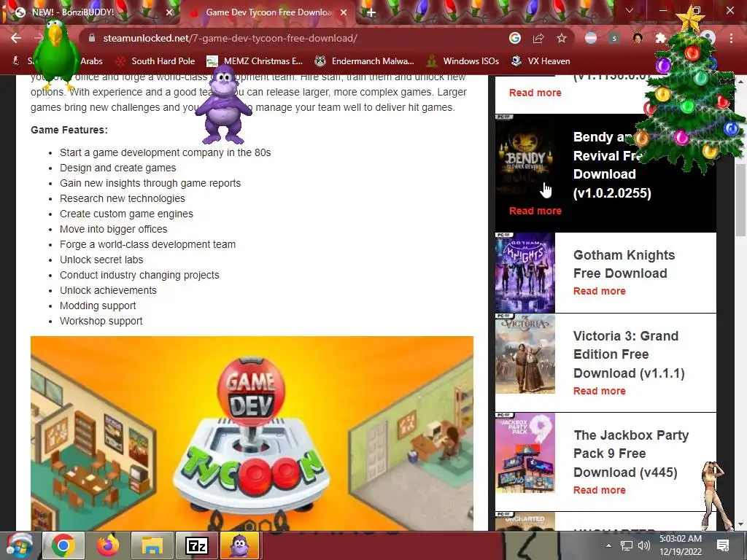Open the Victoria 3 cover thumbnail

tap(525, 354)
